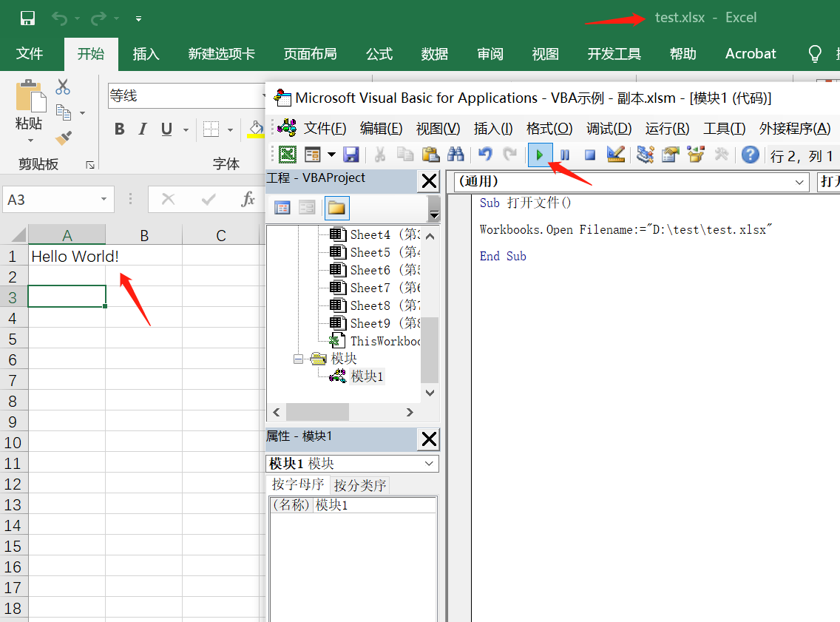The width and height of the screenshot is (840, 622).
Task: Click the Save floppy icon in VBA toolbar
Action: coord(351,155)
